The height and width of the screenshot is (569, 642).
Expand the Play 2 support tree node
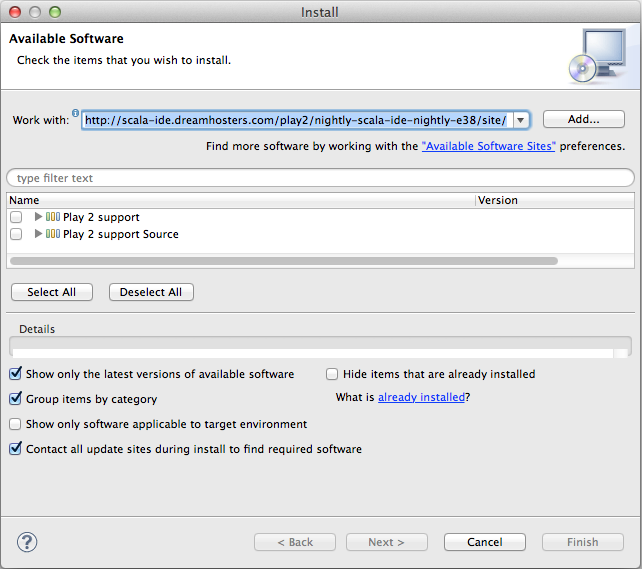point(38,217)
